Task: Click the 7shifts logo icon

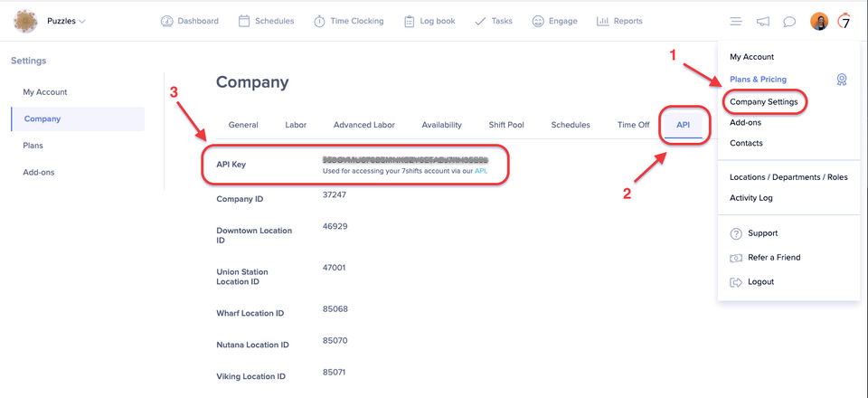Action: [844, 22]
